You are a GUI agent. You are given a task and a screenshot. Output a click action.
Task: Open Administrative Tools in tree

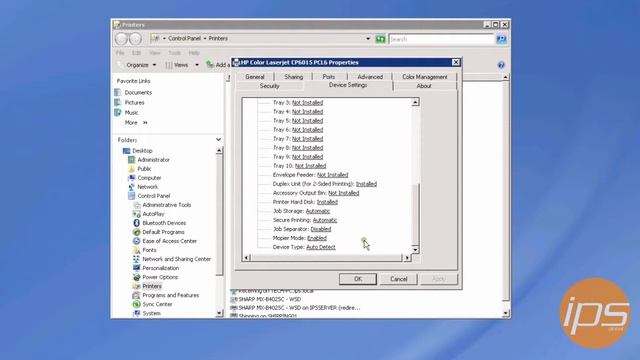click(x=167, y=205)
